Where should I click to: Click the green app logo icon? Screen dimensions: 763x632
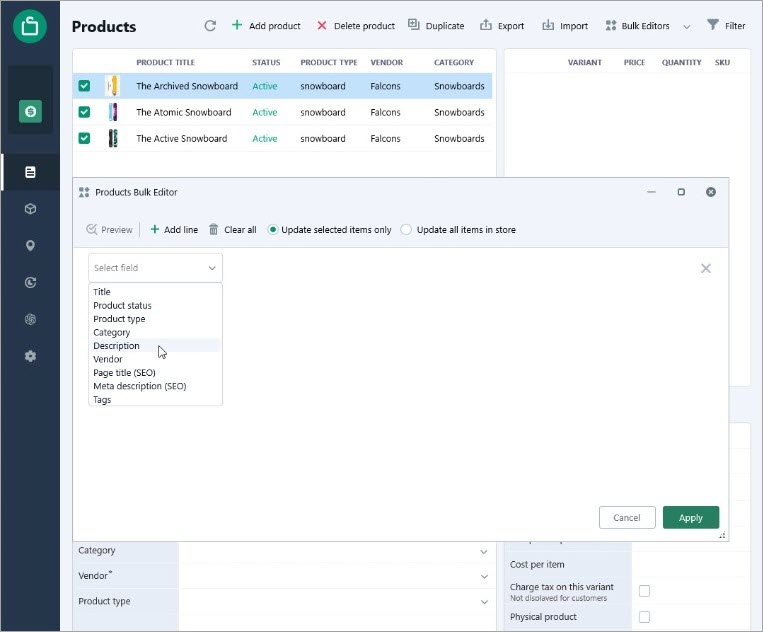30,26
